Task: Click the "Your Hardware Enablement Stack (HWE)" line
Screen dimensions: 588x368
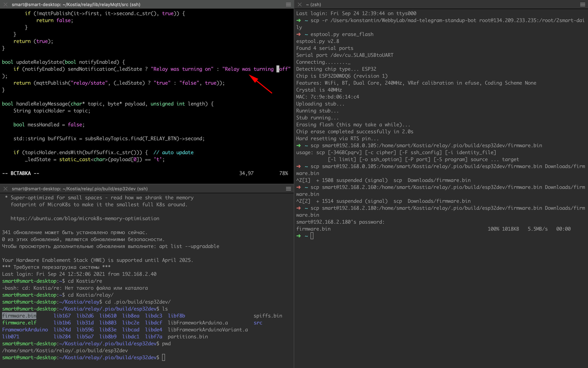Action: click(x=98, y=260)
